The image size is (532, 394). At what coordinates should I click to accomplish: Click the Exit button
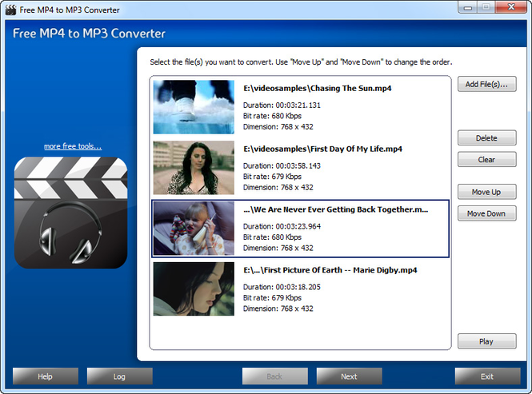click(x=487, y=376)
